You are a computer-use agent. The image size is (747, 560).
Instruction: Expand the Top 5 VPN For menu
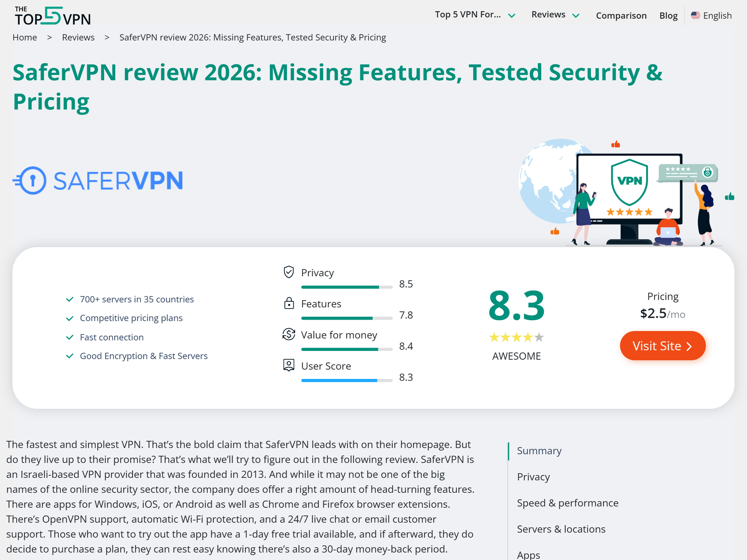pos(475,15)
